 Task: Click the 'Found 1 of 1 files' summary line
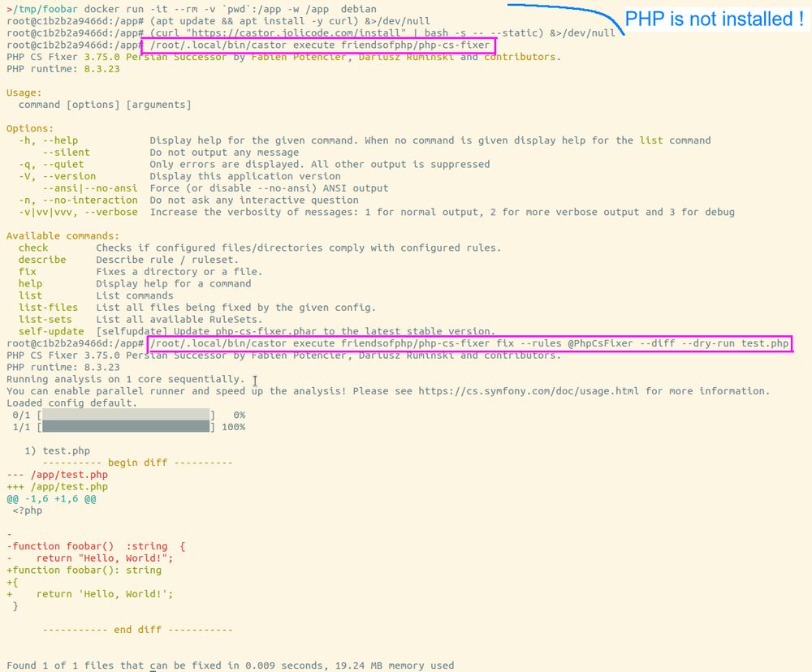(x=230, y=666)
